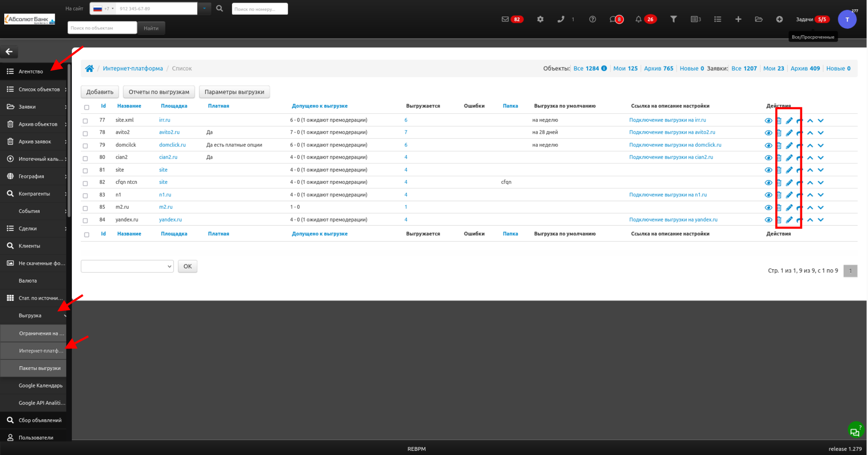Tick the checkbox for site.xml row
The image size is (868, 455).
click(85, 121)
